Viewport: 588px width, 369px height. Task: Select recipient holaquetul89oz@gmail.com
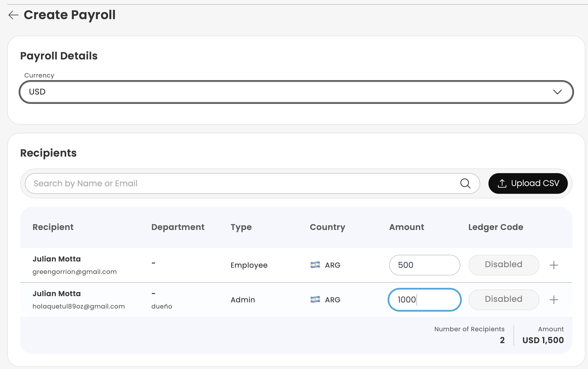[x=79, y=306]
